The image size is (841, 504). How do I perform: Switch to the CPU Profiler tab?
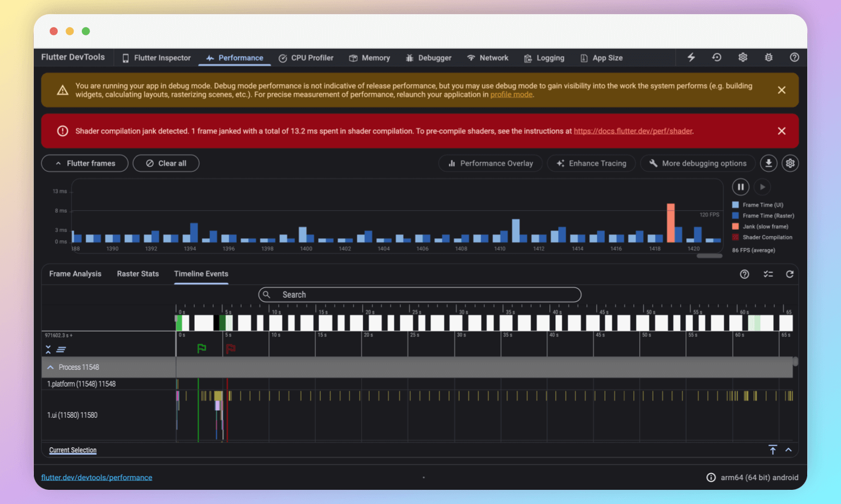pos(306,58)
